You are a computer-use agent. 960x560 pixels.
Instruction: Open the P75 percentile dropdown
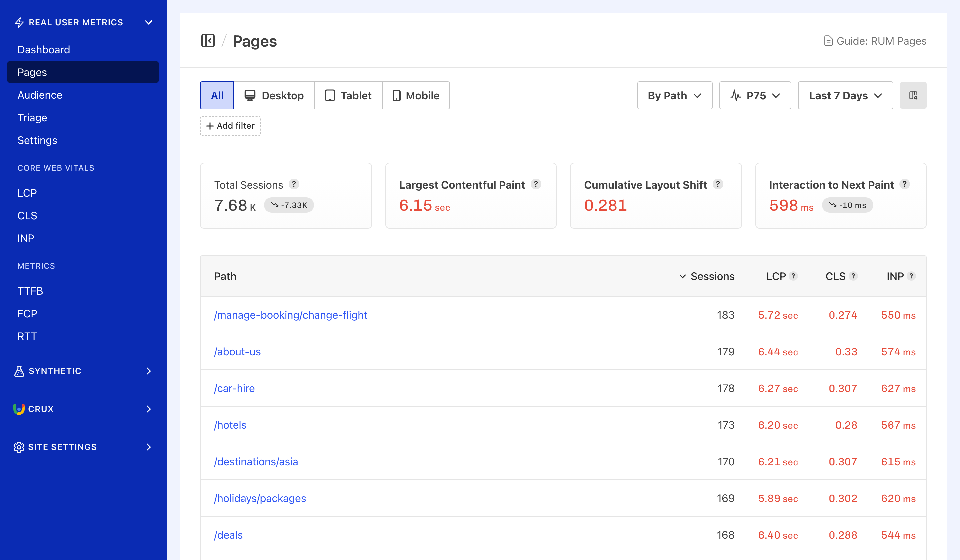point(755,95)
